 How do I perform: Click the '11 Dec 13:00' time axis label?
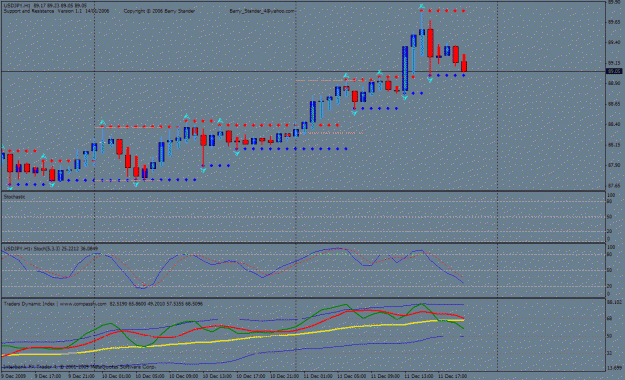[x=419, y=376]
